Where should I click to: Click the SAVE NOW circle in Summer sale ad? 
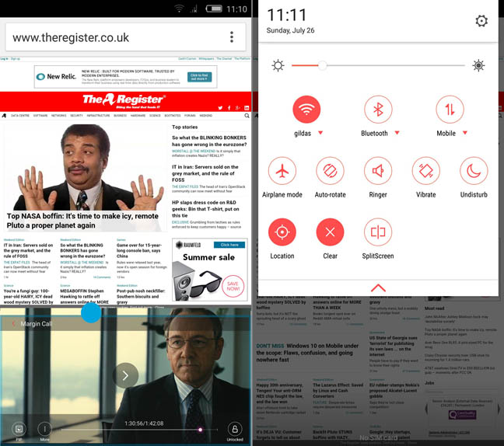point(233,286)
